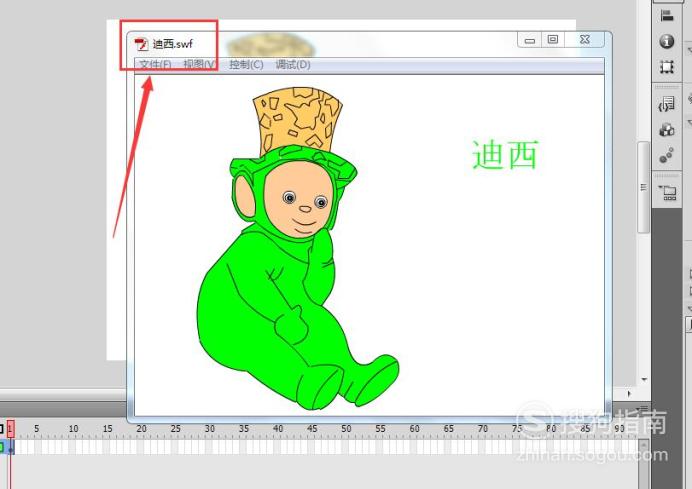Open the 视图(V) menu in the SWF window

199,65
